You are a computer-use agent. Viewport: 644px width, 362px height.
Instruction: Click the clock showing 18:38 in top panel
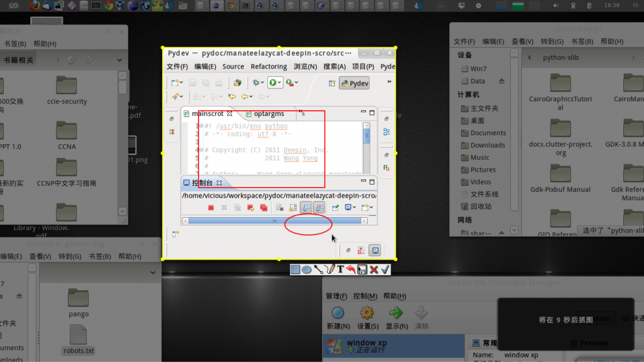coord(611,5)
